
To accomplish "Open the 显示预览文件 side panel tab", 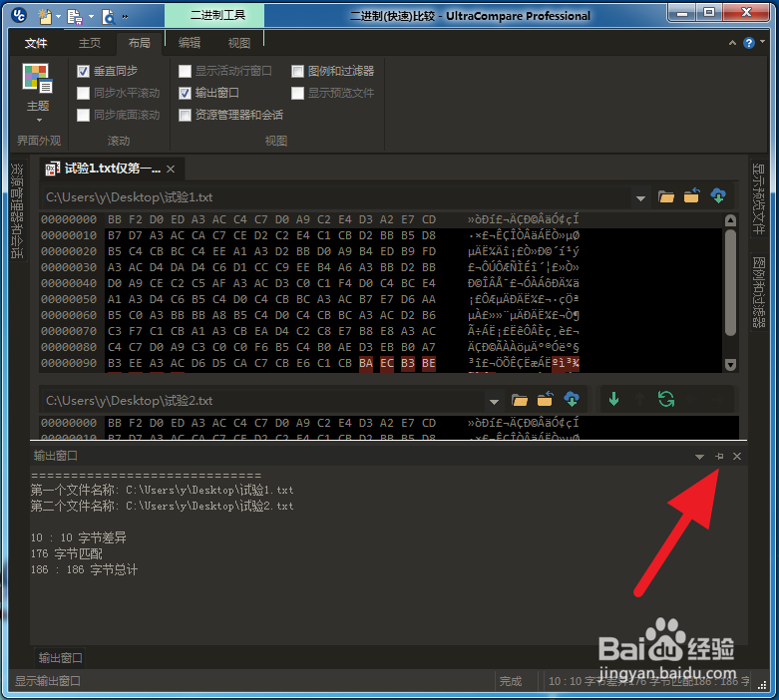I will coord(759,198).
